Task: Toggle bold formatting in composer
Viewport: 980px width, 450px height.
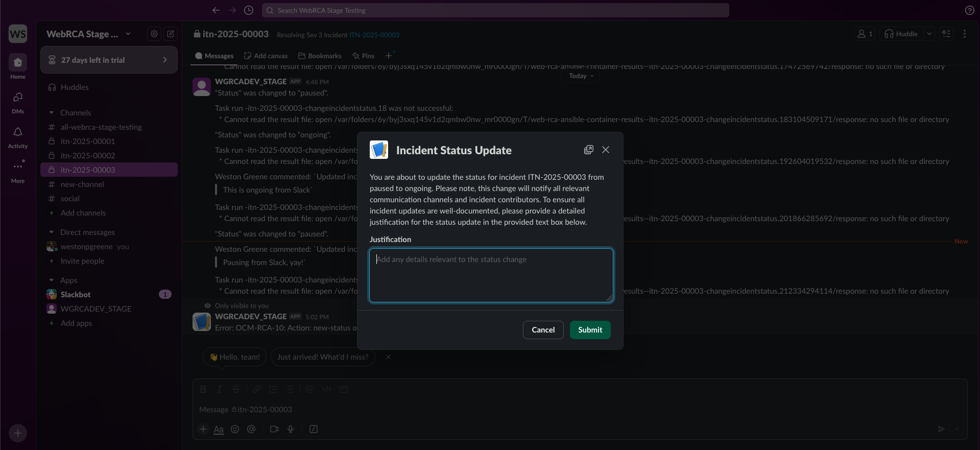Action: click(203, 389)
